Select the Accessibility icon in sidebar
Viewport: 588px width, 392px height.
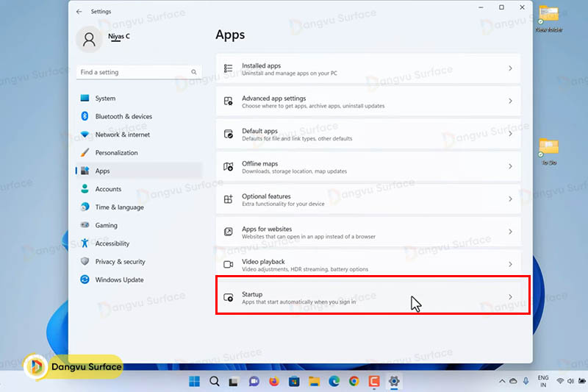(x=85, y=243)
